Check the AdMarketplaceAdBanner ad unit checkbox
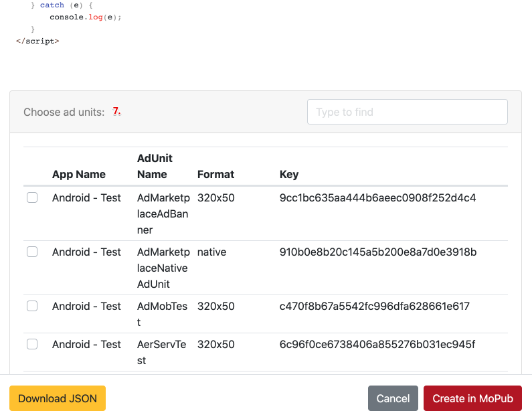This screenshot has height=419, width=532. [x=32, y=197]
